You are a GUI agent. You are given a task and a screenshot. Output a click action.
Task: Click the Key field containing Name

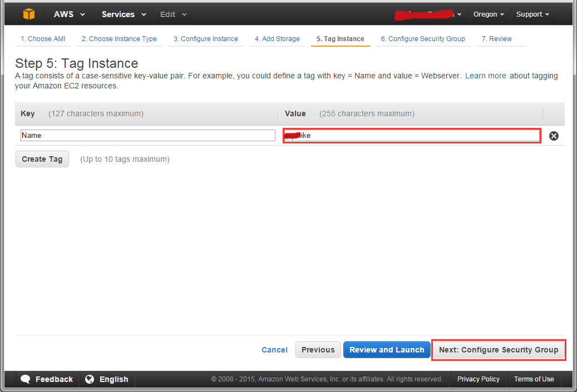click(x=148, y=135)
